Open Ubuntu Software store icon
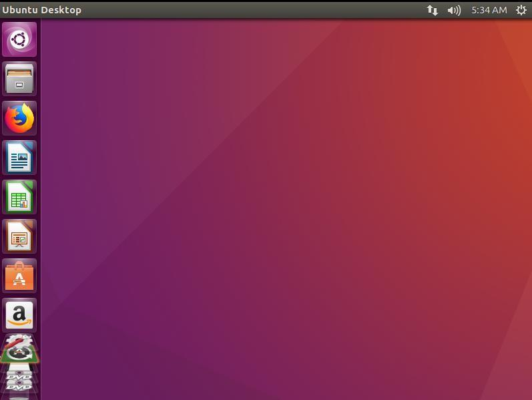Screen dimensions: 532x400 tap(19, 276)
